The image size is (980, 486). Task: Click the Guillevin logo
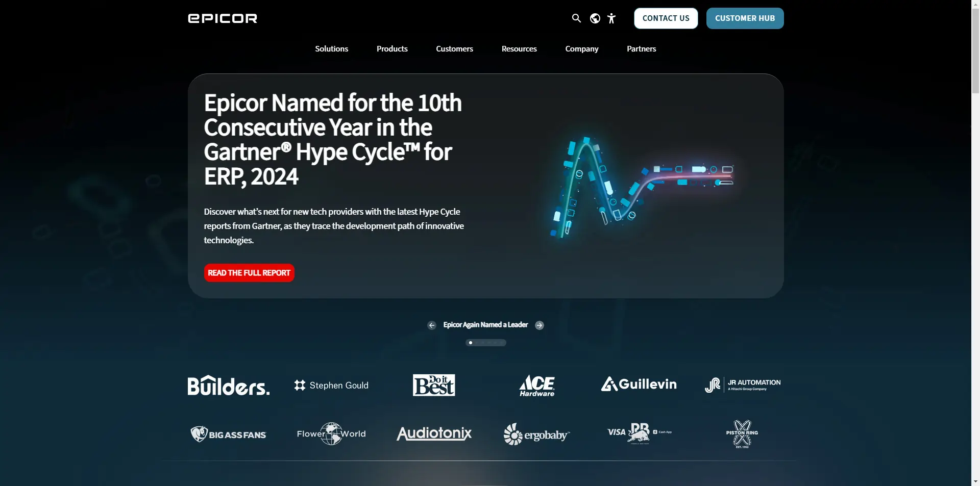639,384
